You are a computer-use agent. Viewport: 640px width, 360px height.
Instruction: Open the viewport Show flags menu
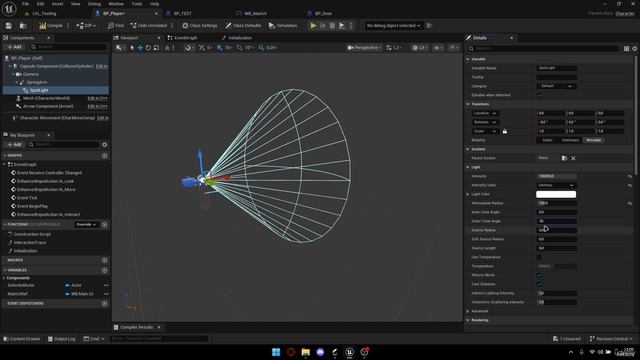(x=438, y=48)
